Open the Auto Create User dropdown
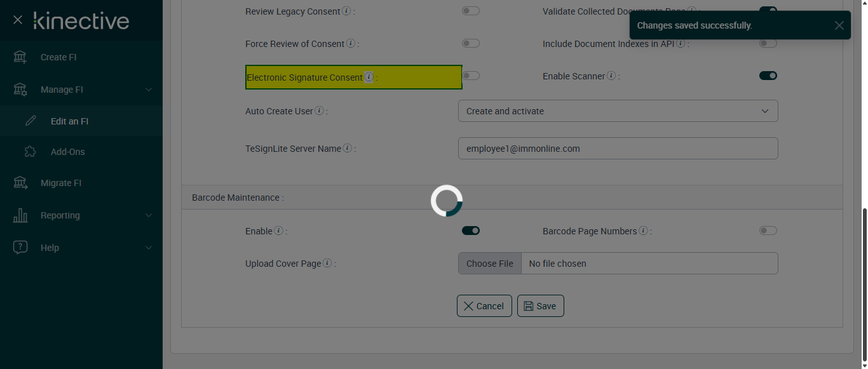The image size is (868, 369). coord(618,111)
